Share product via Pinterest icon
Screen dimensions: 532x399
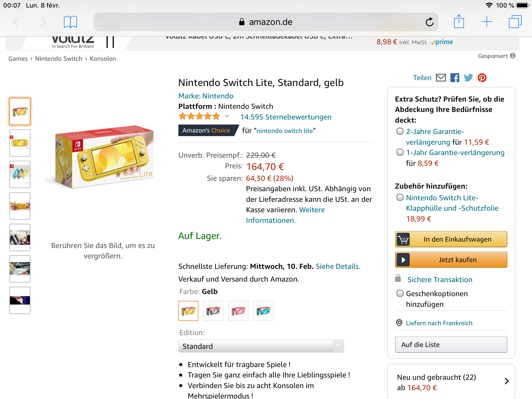pyautogui.click(x=482, y=78)
